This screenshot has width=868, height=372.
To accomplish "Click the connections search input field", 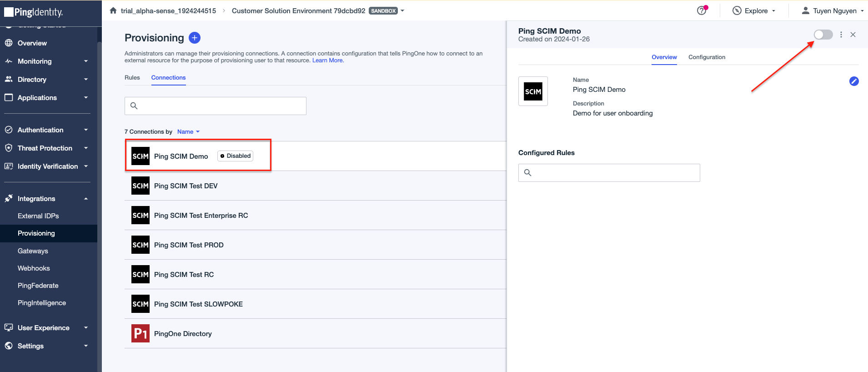I will pos(216,106).
